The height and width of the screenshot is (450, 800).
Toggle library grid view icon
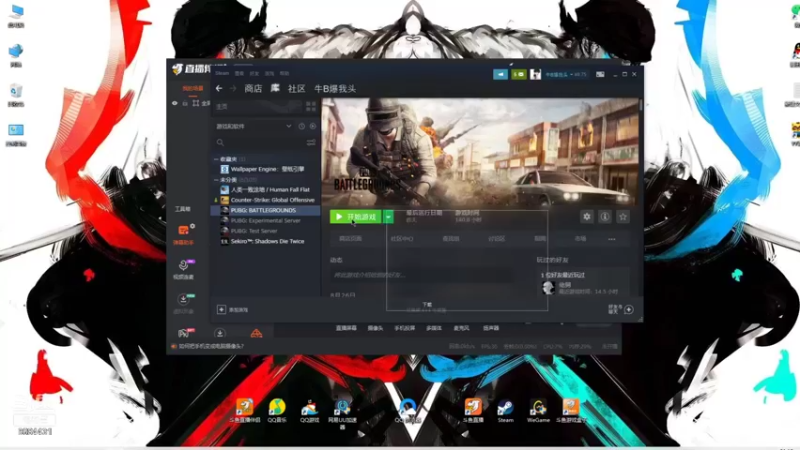click(x=311, y=106)
